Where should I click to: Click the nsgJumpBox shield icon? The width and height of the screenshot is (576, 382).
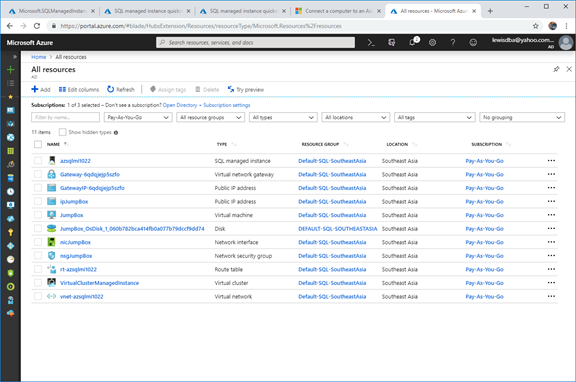click(x=52, y=256)
